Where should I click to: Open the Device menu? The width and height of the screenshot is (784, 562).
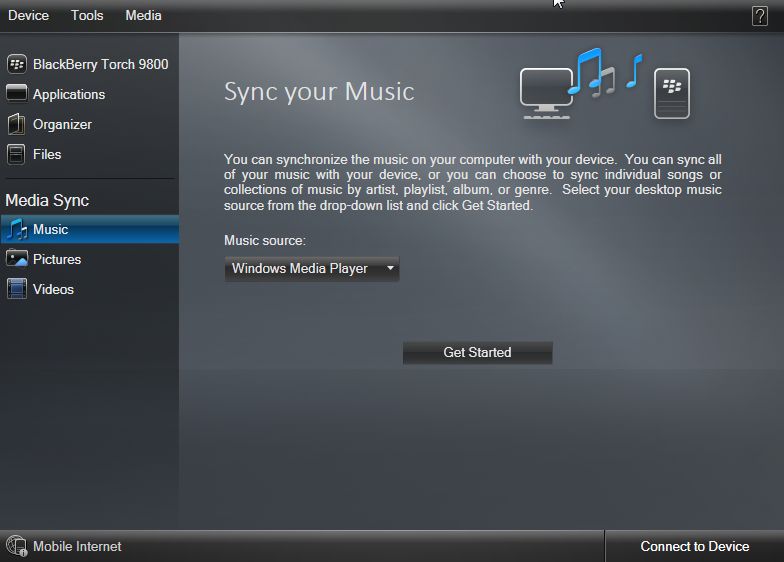(28, 16)
